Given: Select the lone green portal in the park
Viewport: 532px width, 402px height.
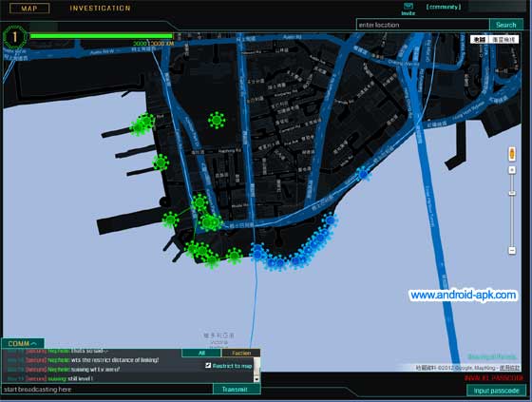Looking at the screenshot, I should tap(217, 120).
